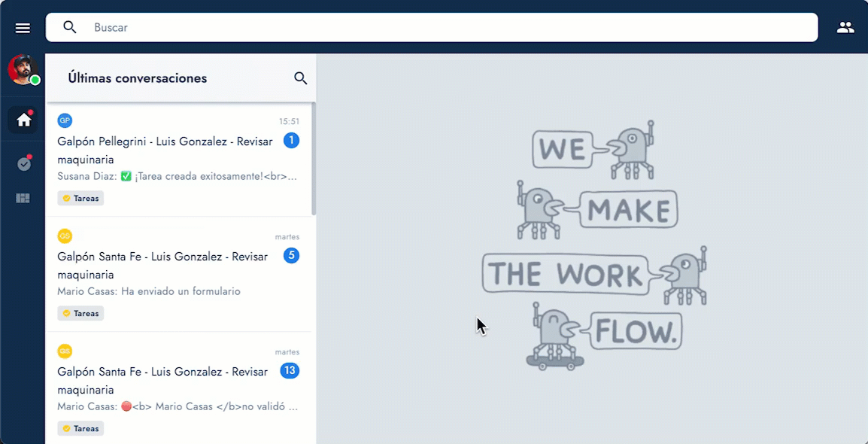868x444 pixels.
Task: Focus the Buscar search field
Action: point(431,27)
